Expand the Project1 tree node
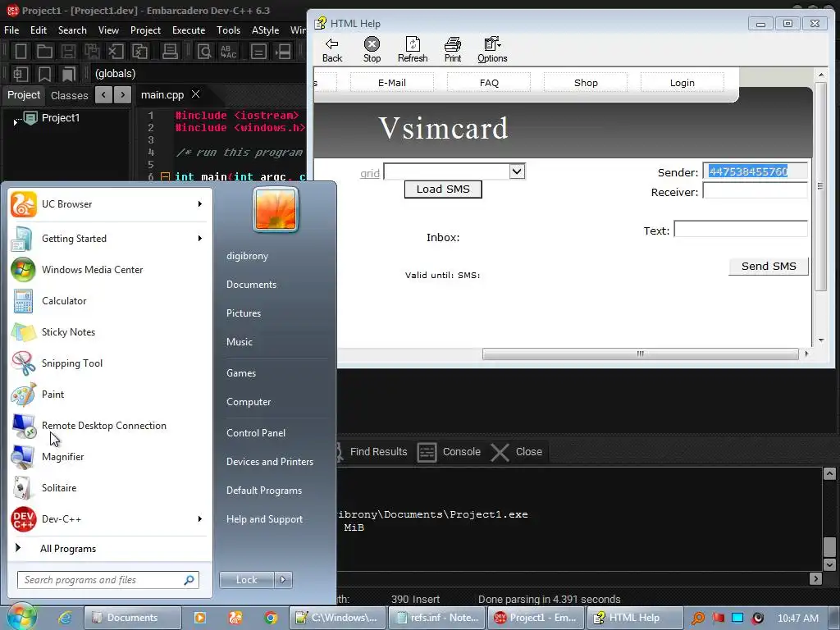This screenshot has height=630, width=840. (x=15, y=122)
